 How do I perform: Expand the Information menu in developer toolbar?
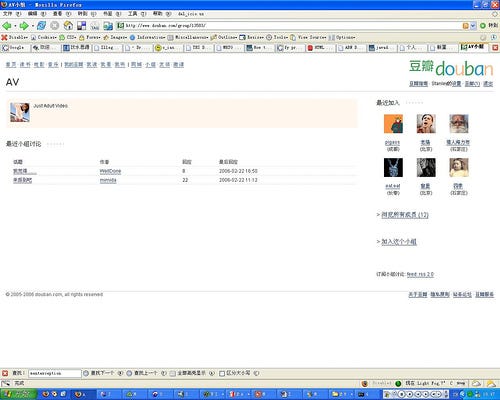(x=147, y=37)
